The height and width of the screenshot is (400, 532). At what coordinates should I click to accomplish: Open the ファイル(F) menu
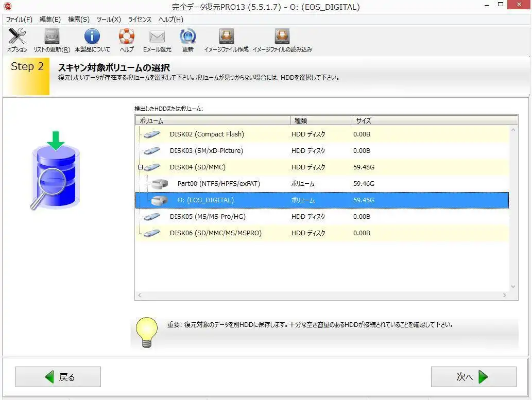click(x=19, y=20)
